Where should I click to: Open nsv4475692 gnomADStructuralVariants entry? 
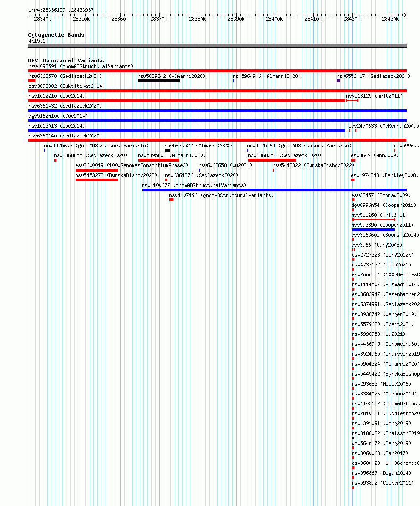coord(96,146)
